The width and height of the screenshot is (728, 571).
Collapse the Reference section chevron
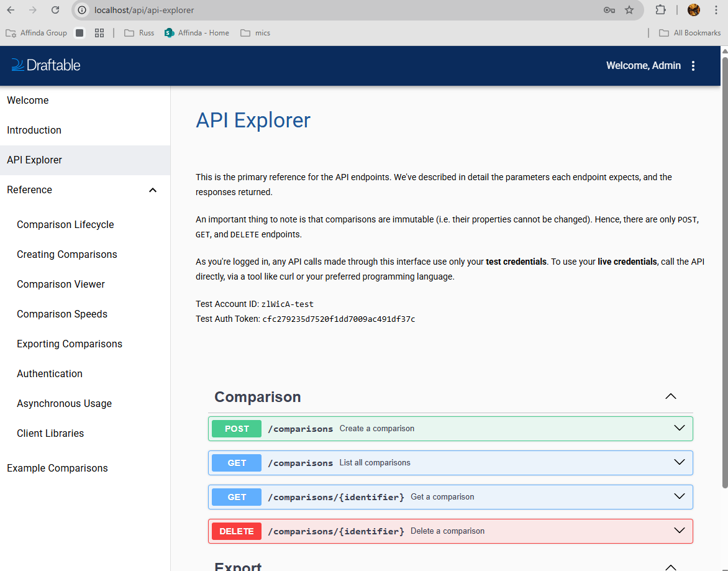coord(153,190)
